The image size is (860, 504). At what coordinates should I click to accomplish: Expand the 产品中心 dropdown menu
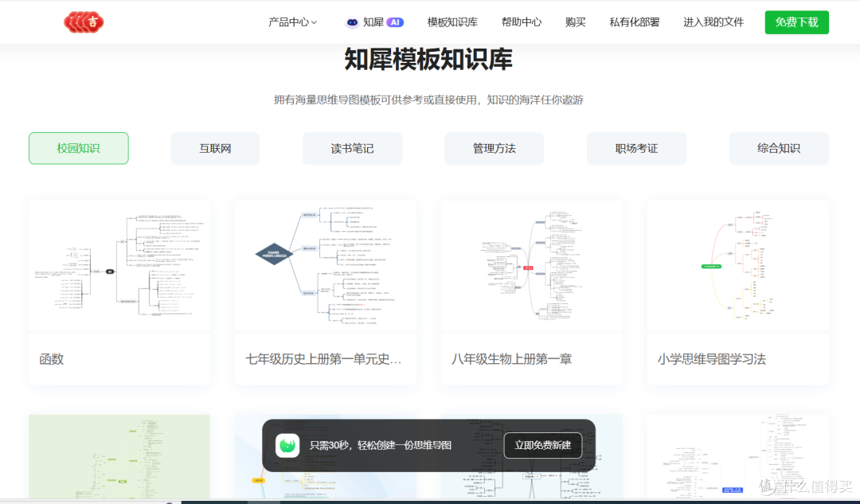(x=292, y=22)
